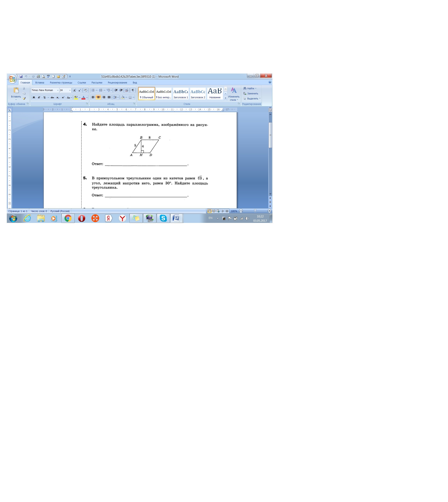Toggle show paragraph marks ¶
Viewport: 448px width, 502px height.
(133, 90)
